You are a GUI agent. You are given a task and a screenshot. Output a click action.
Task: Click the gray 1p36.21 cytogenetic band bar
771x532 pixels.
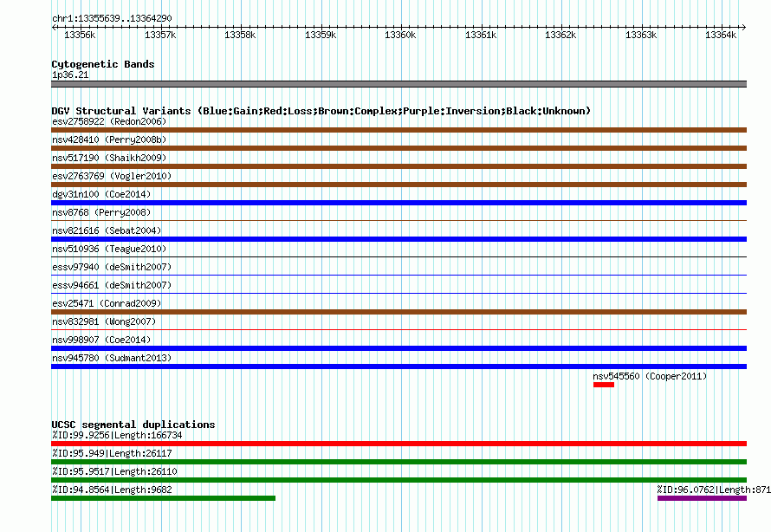398,84
